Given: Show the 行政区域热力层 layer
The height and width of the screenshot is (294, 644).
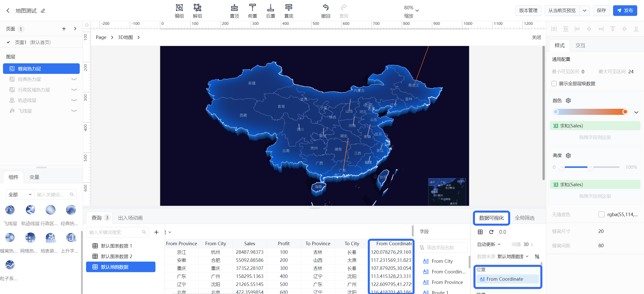Looking at the screenshot, I should (74, 90).
